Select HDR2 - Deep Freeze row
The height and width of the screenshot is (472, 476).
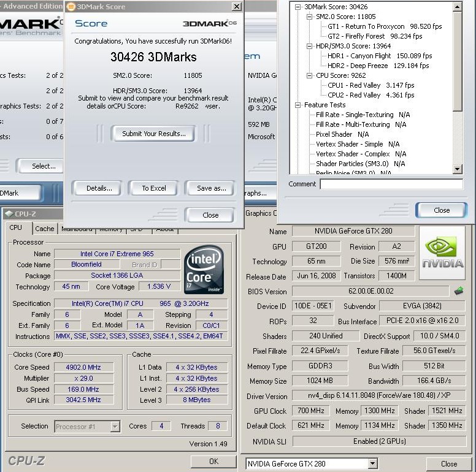point(378,66)
